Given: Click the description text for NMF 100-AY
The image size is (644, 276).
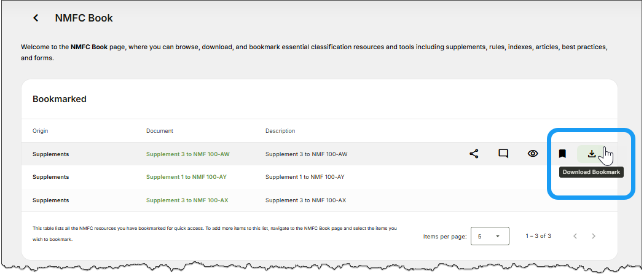Looking at the screenshot, I should coord(305,177).
